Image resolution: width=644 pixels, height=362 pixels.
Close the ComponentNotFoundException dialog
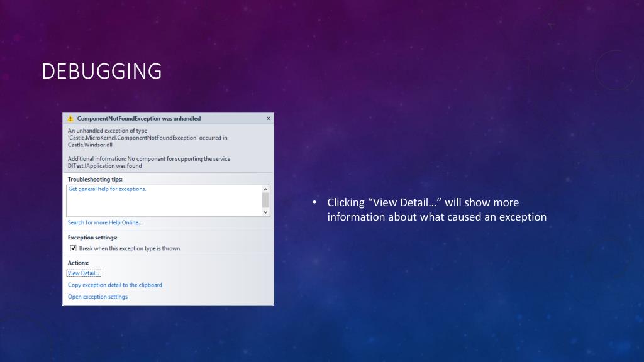tap(268, 118)
